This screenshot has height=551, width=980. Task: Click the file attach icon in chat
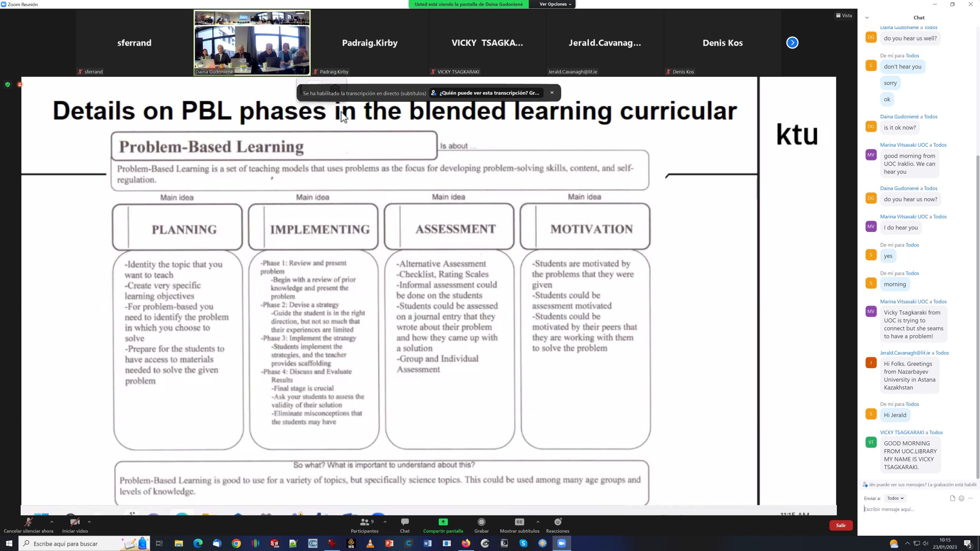952,498
